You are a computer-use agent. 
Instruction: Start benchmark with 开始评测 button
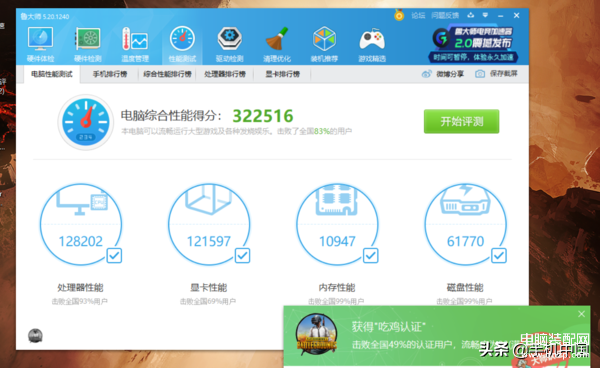tap(461, 121)
